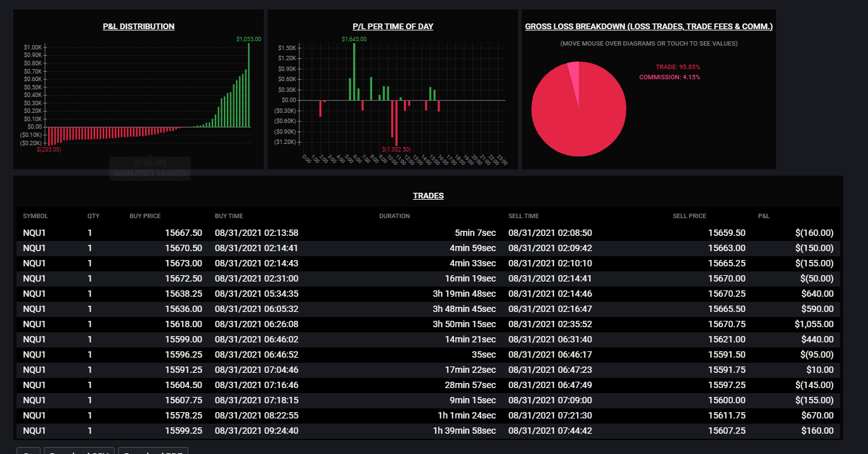Click sell time 08/31/2021 02:10:10

550,264
